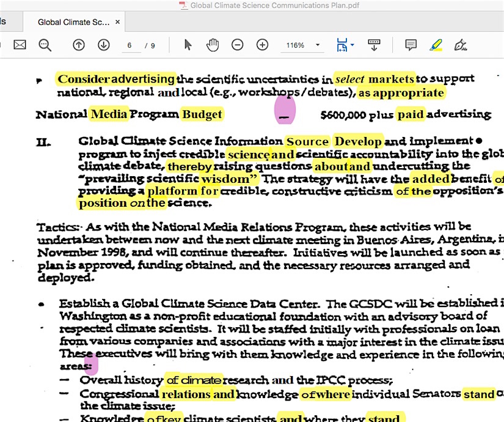Click highlighted text 'Consider advertising'
Screen dimensions: 504x422
(x=116, y=79)
